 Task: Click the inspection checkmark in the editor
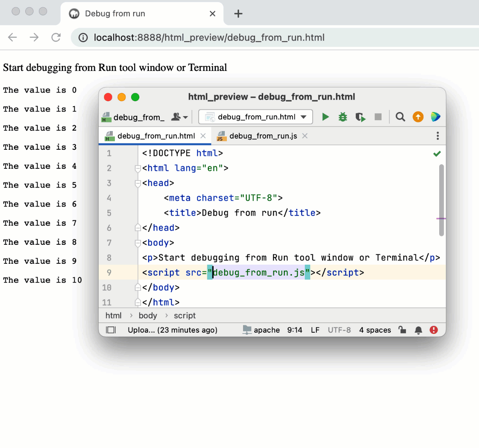click(x=437, y=153)
